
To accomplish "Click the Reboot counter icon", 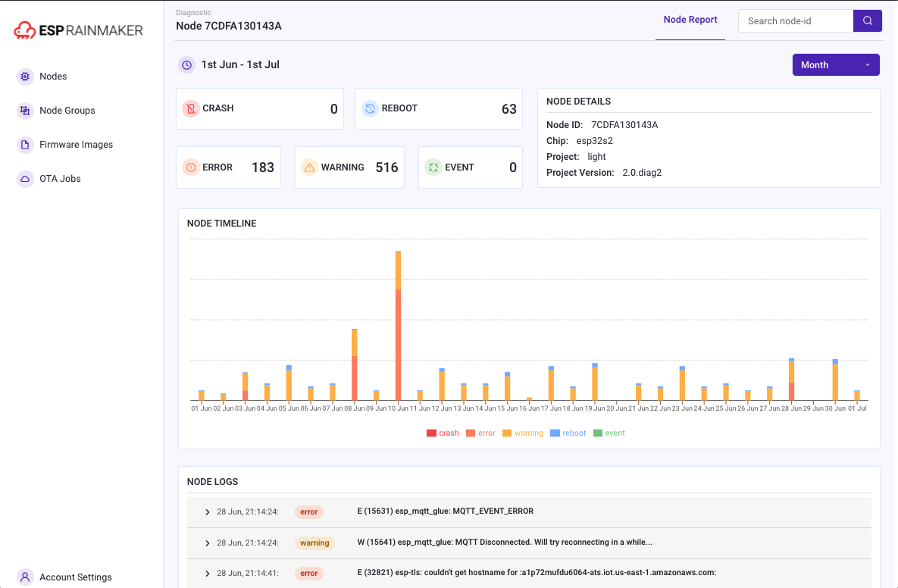I will (370, 108).
